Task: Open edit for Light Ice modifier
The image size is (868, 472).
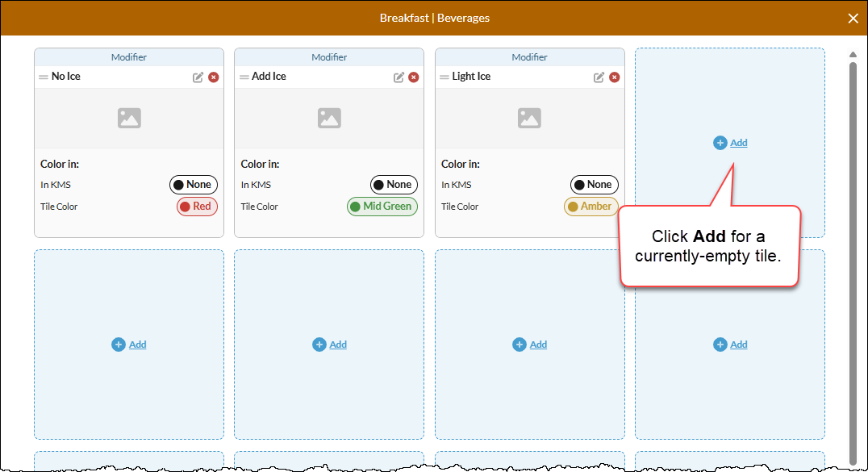Action: [599, 77]
